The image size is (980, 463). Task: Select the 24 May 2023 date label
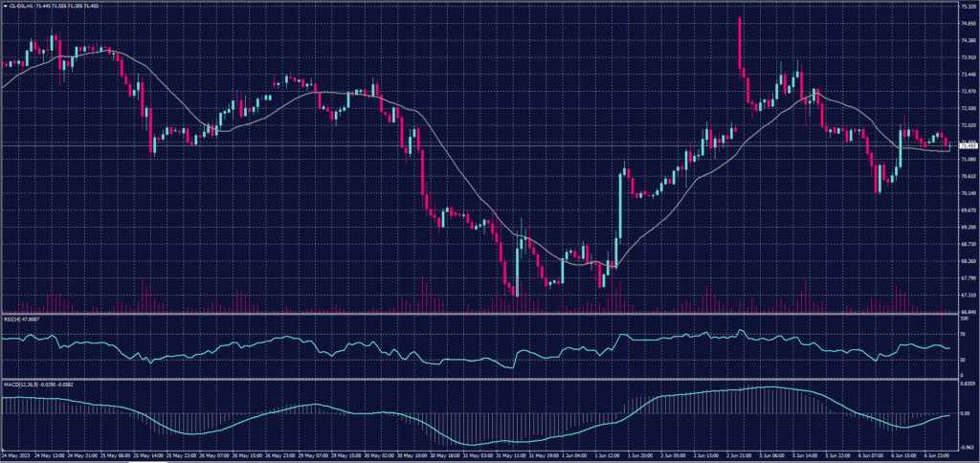pos(15,456)
